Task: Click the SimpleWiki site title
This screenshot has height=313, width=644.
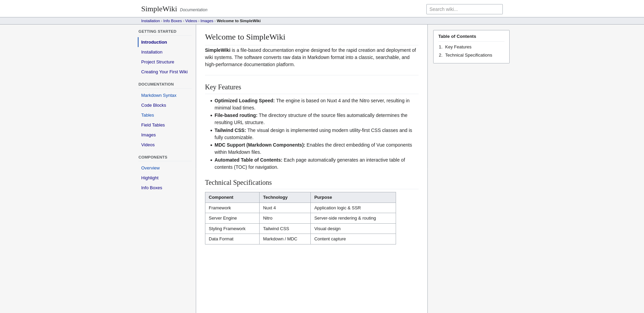Action: 159,9
